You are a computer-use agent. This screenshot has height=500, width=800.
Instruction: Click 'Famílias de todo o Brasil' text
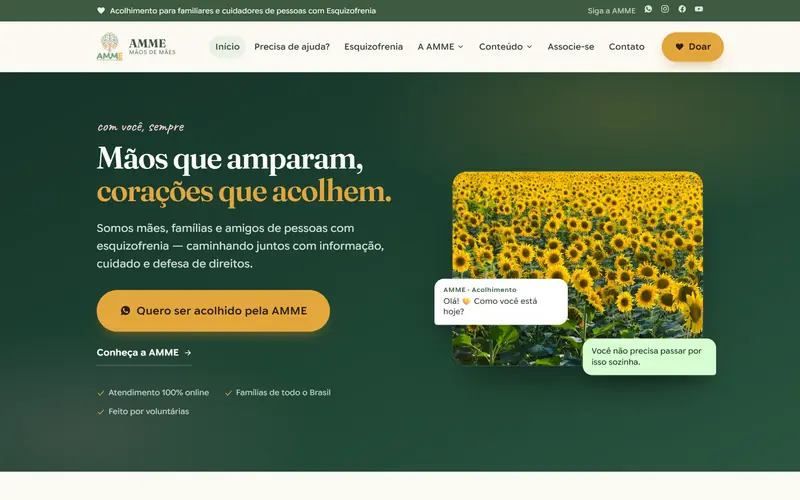tap(283, 392)
